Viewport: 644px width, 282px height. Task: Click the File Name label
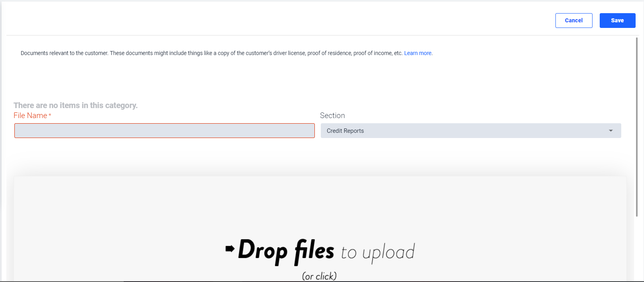point(30,115)
